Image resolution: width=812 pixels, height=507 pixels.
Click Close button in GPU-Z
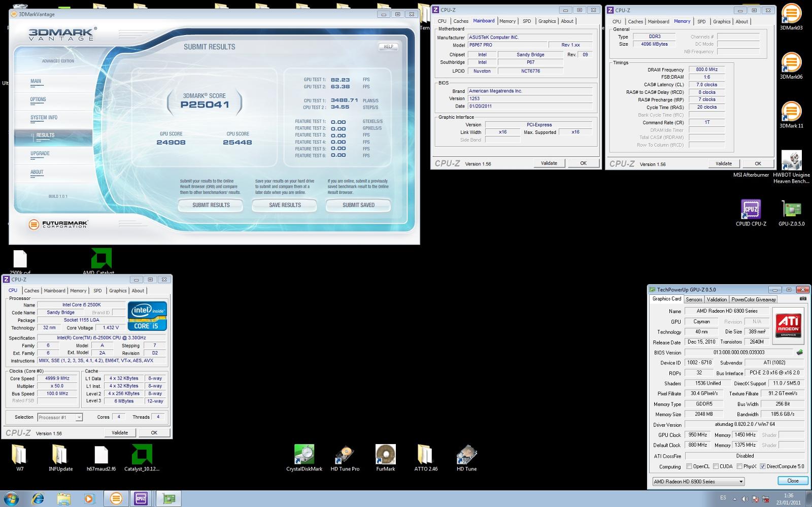coord(793,481)
